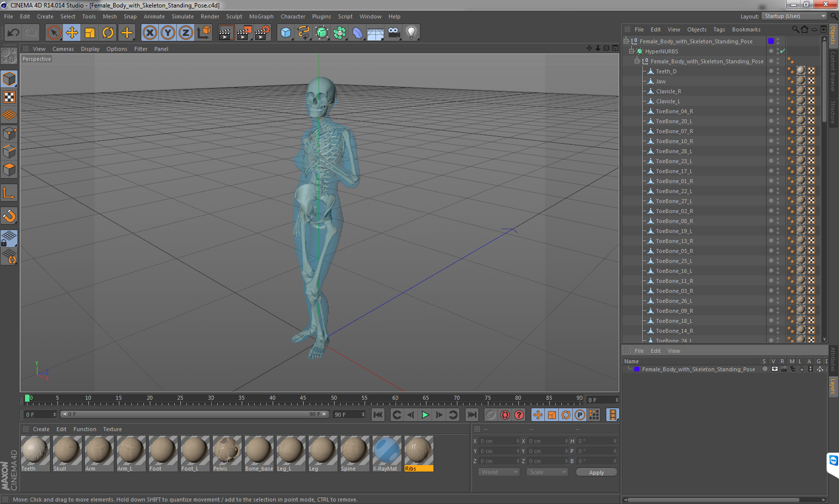The width and height of the screenshot is (839, 504).
Task: Open the Layout dropdown Startup (User)
Action: (x=795, y=16)
